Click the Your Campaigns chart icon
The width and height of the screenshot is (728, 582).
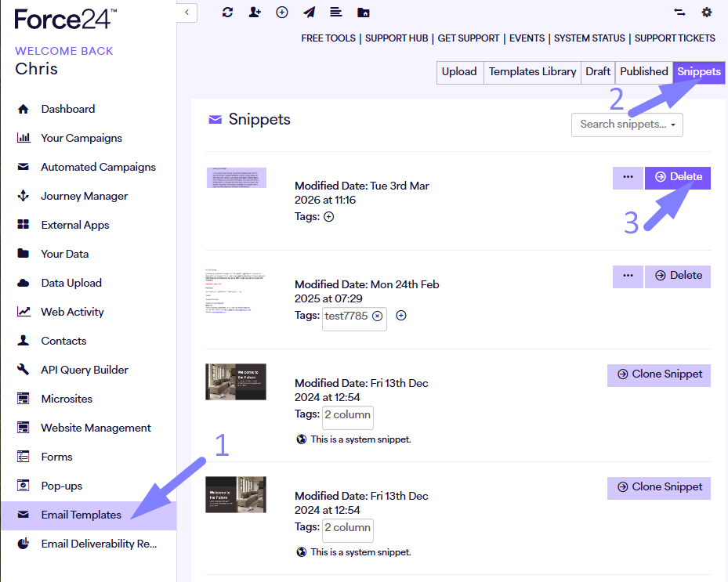[24, 138]
